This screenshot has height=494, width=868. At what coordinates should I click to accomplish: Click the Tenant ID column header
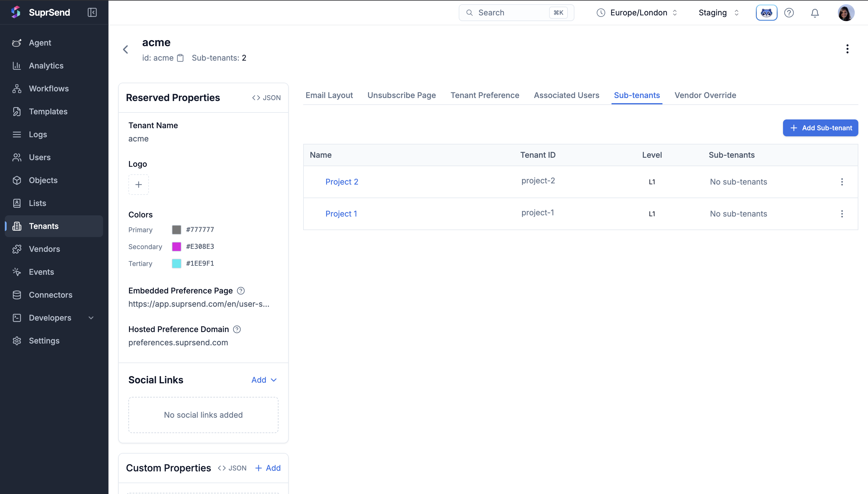(x=538, y=155)
